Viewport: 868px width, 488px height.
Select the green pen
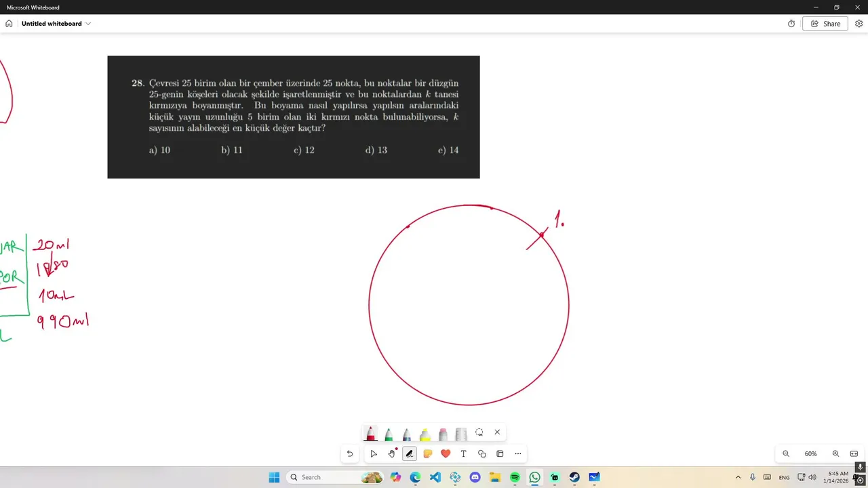389,433
